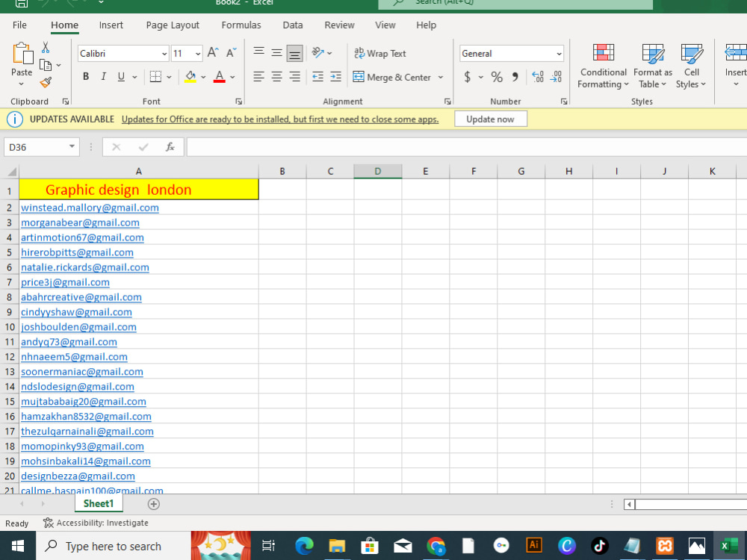Apply Comma Style format
Image resolution: width=747 pixels, height=560 pixels.
pos(515,77)
